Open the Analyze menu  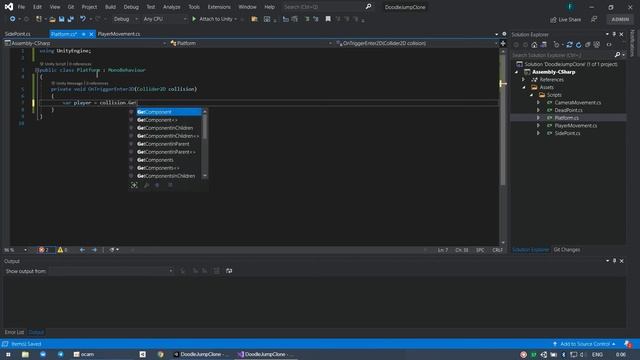click(171, 7)
